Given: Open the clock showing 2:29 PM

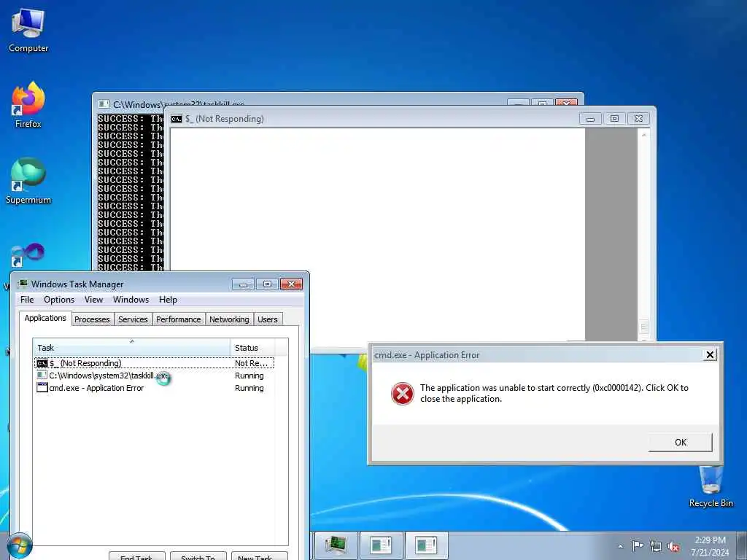Looking at the screenshot, I should tap(711, 546).
